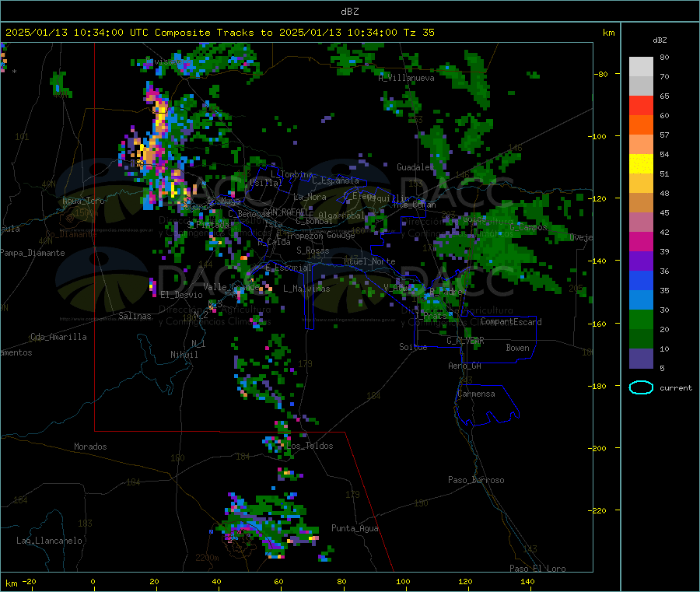Click the Pampa_Diamante map label
Screen dimensions: 700x592
(33, 253)
